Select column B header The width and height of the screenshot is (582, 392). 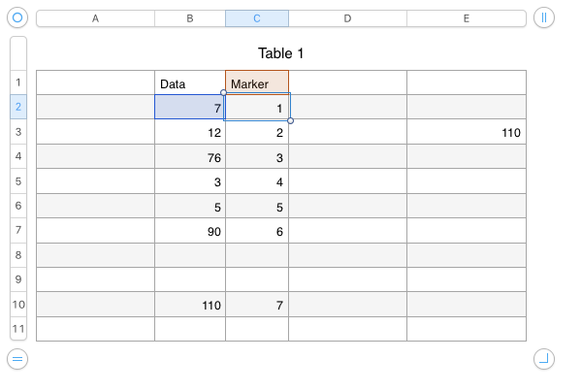click(x=190, y=18)
